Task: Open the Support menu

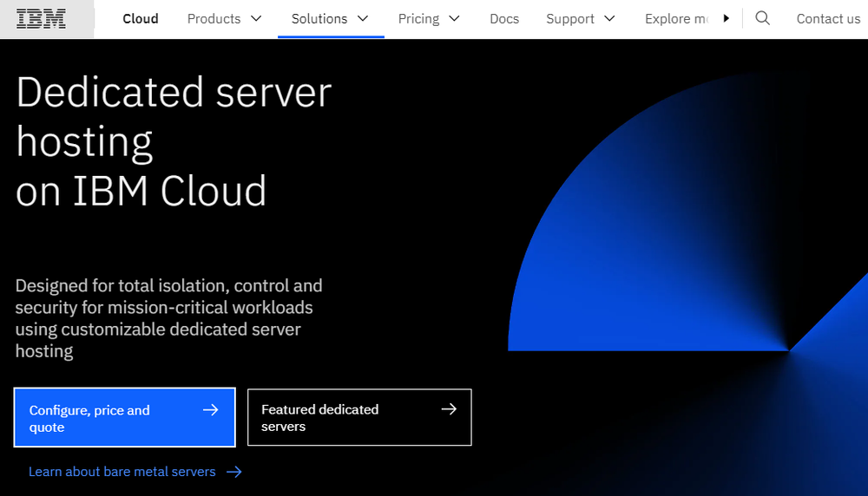Action: pyautogui.click(x=581, y=19)
